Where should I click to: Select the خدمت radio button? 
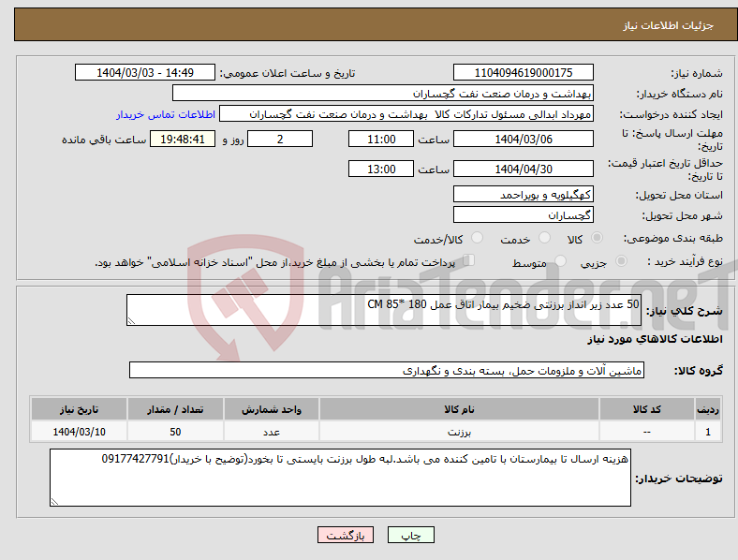544,238
